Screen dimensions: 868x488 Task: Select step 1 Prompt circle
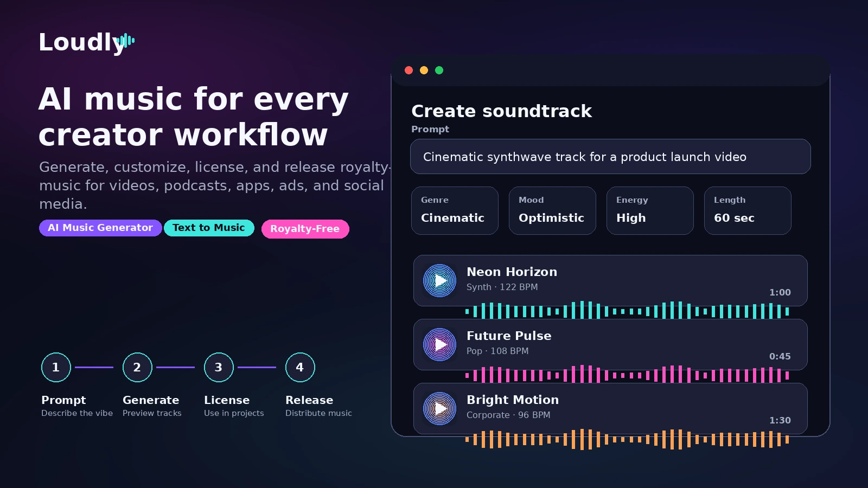pyautogui.click(x=56, y=367)
